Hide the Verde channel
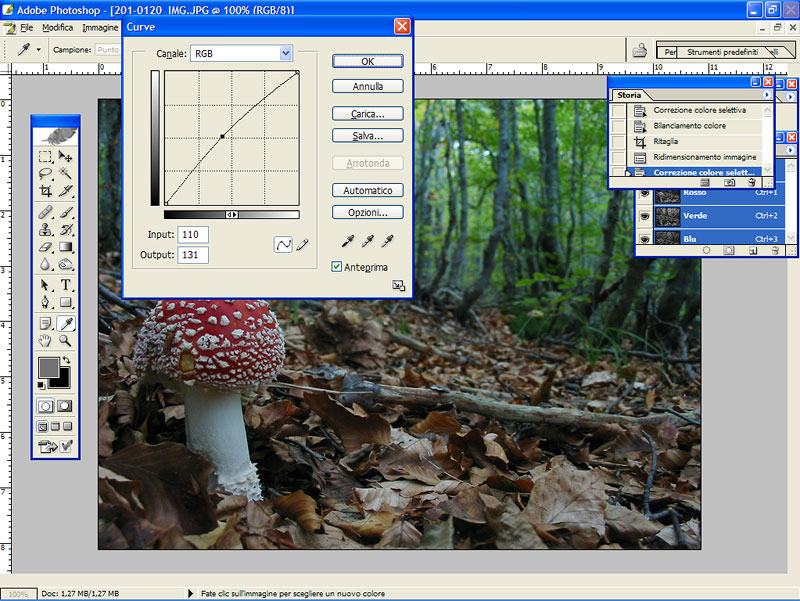The width and height of the screenshot is (800, 601). tap(645, 216)
